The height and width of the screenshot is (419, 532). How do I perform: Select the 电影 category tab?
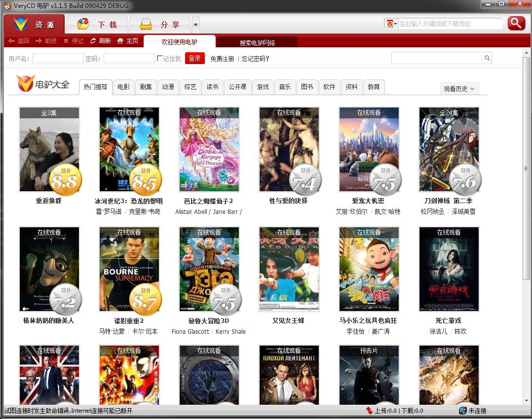click(123, 87)
